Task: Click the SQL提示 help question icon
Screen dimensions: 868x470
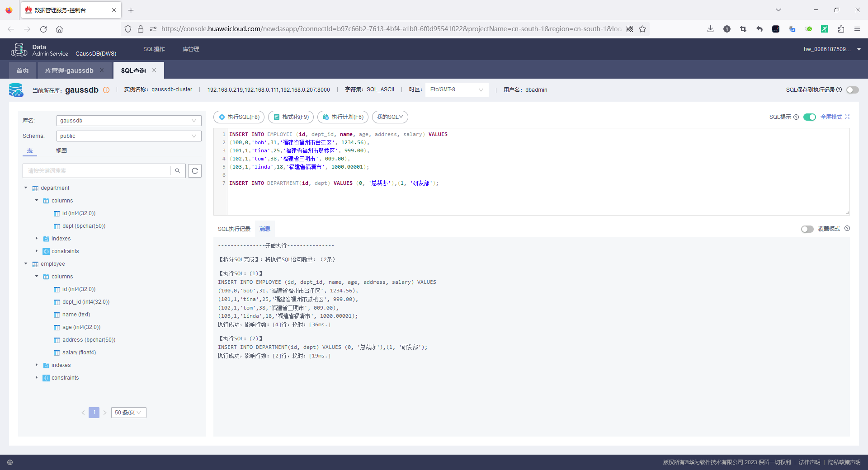Action: click(796, 117)
